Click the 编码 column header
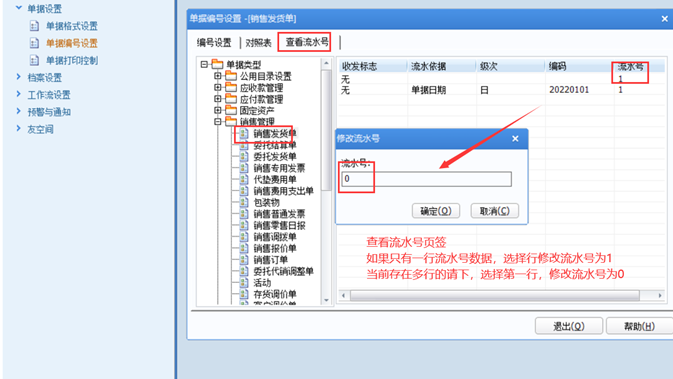673x379 pixels. click(x=579, y=67)
